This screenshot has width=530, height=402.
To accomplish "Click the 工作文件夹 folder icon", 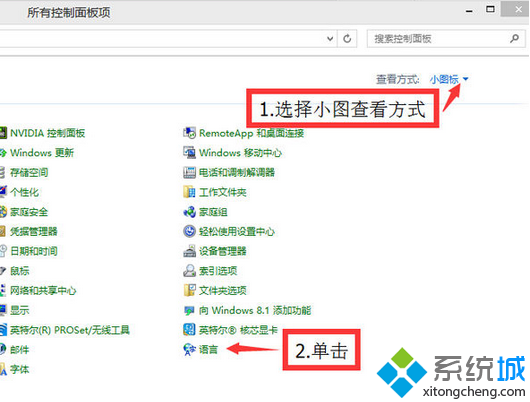I will coord(189,192).
